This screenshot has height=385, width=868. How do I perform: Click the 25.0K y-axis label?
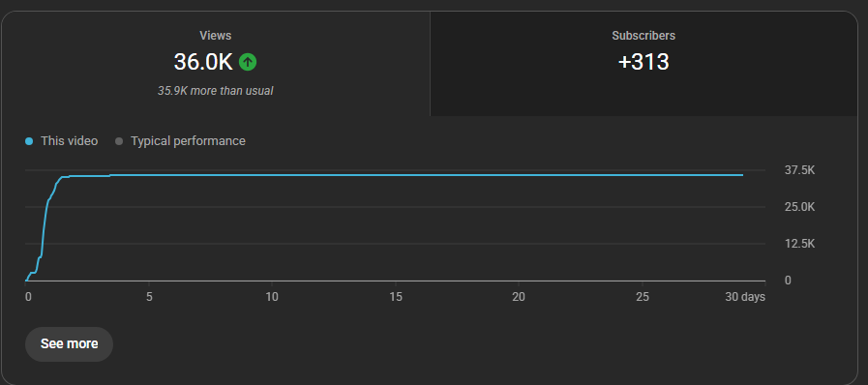coord(799,207)
